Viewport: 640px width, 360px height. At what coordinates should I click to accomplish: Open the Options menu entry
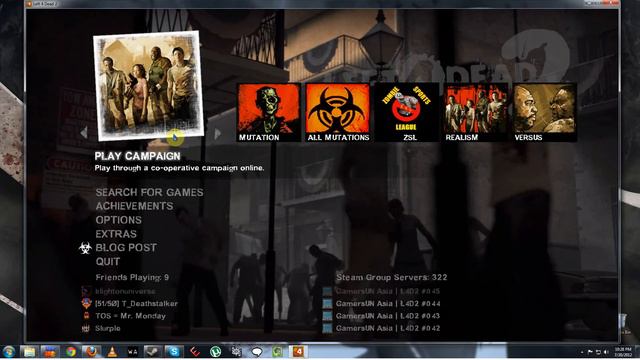(118, 220)
